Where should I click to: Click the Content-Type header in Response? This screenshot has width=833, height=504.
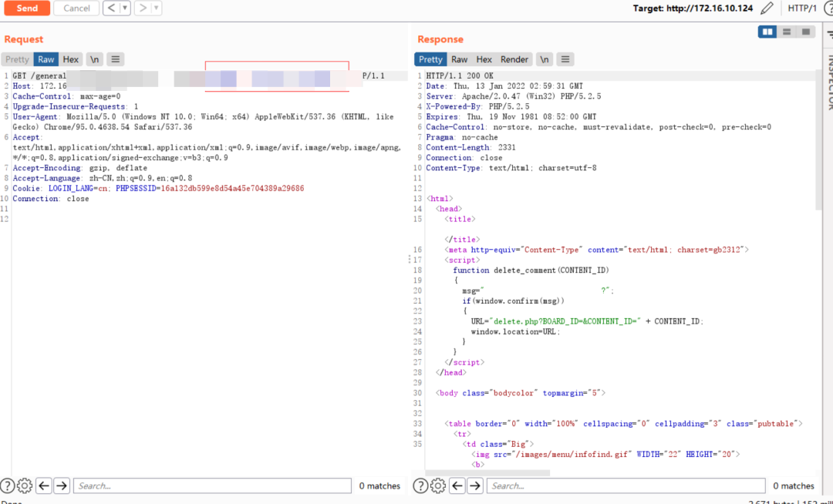(511, 168)
